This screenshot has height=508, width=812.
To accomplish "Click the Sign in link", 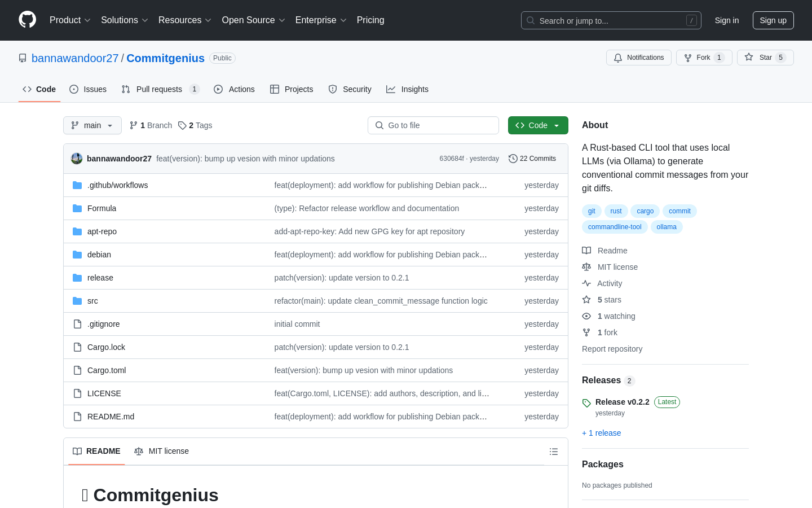I will click(726, 20).
